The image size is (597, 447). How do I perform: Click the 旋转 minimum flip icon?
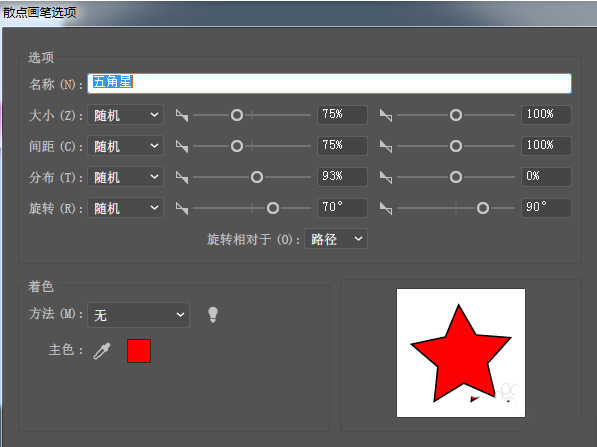click(x=182, y=208)
